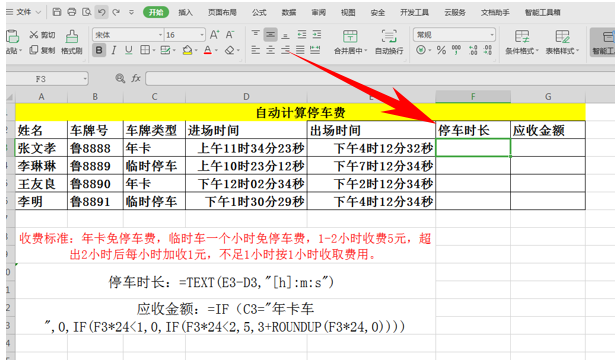This screenshot has height=362, width=615.
Task: Open the 文档助手 tab
Action: [495, 13]
